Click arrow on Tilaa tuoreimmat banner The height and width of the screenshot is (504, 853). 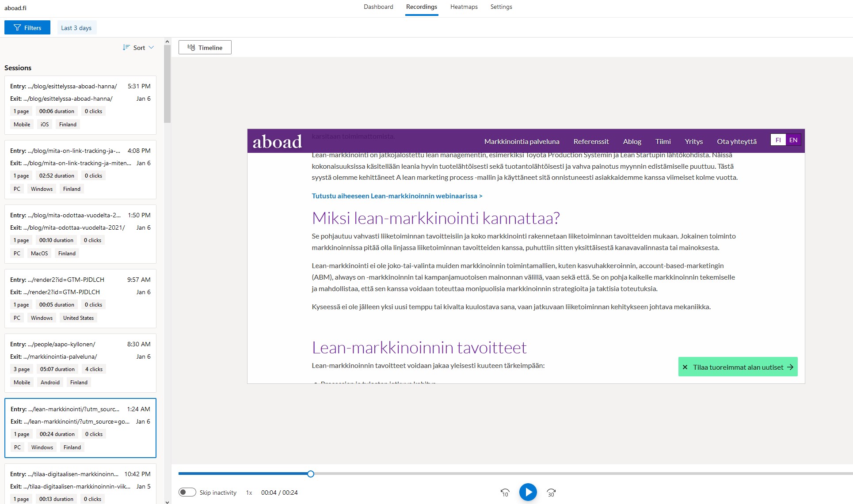pyautogui.click(x=790, y=367)
